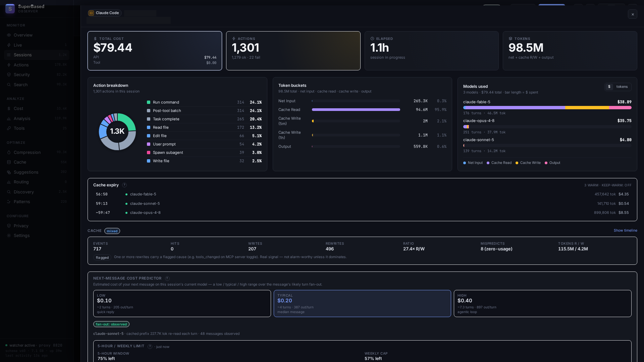Click Rewrites value 496
This screenshot has width=644, height=362.
click(330, 249)
